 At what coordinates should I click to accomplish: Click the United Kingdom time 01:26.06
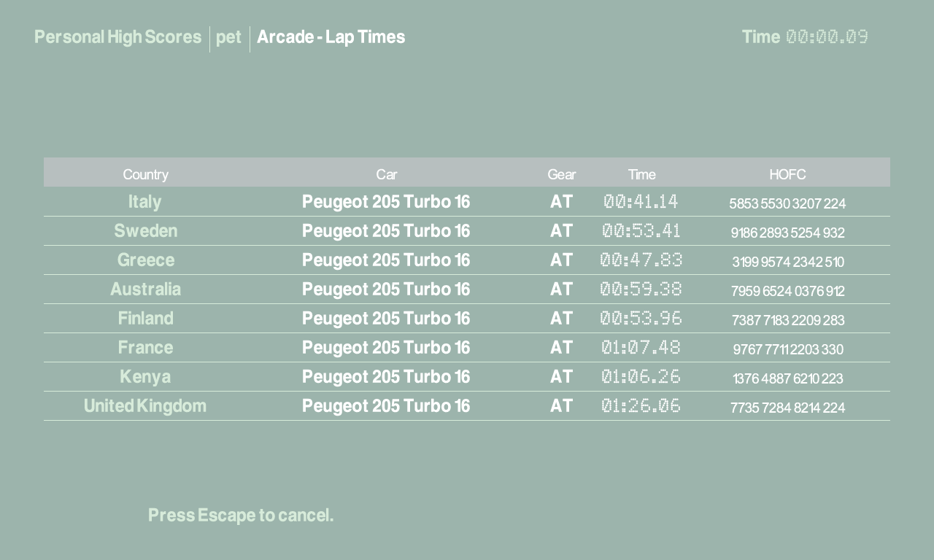coord(641,406)
